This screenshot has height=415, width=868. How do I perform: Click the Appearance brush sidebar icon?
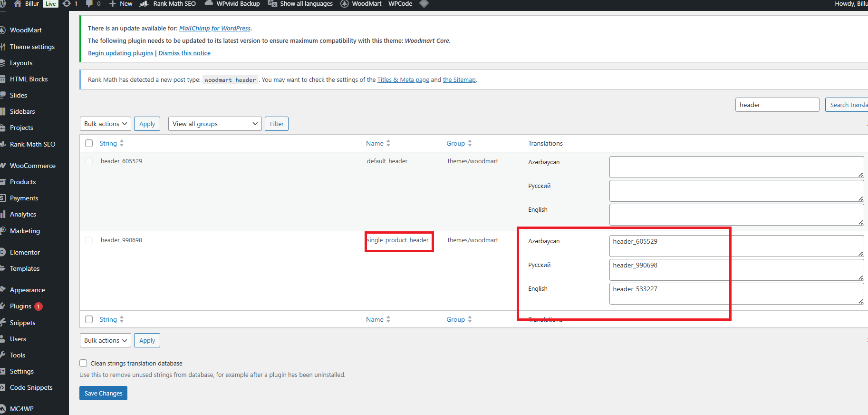point(3,290)
